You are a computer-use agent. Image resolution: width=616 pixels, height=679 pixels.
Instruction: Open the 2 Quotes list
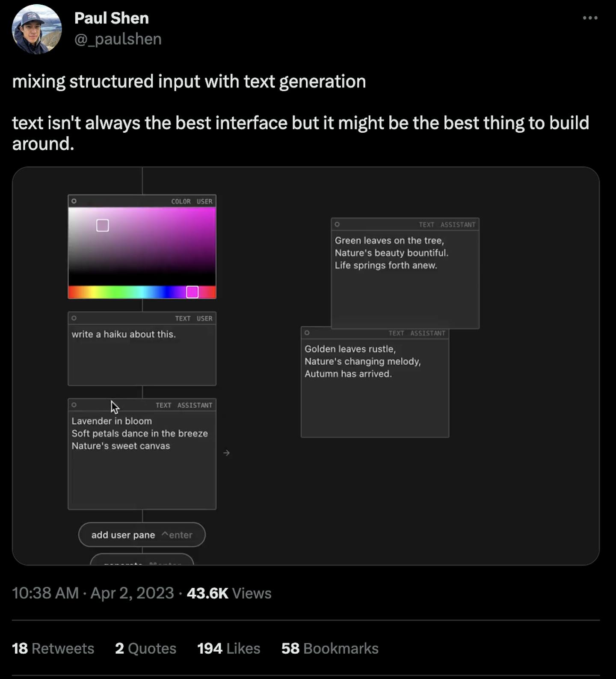click(x=145, y=649)
